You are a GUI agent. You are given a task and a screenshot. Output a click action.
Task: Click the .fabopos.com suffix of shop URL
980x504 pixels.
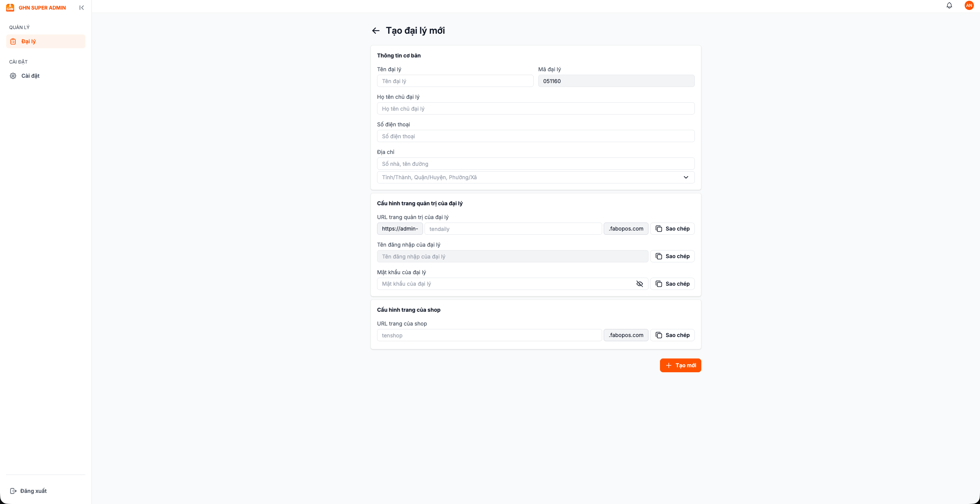[626, 335]
